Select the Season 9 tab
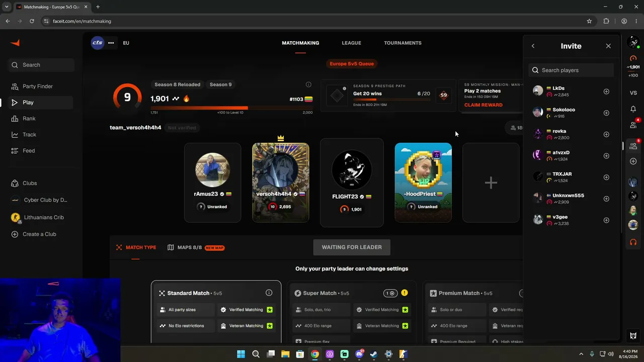644x362 pixels. point(221,84)
